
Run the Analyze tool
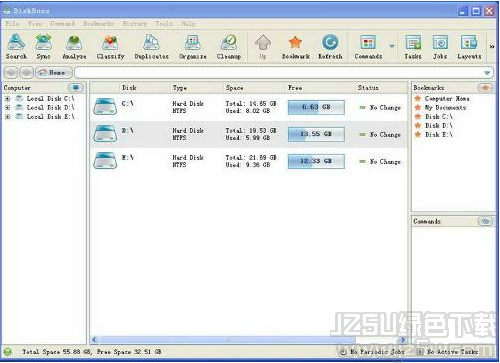pos(74,47)
